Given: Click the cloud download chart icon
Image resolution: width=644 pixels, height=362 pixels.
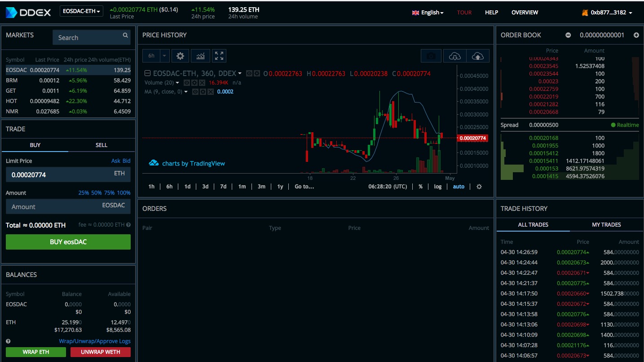Looking at the screenshot, I should [455, 56].
